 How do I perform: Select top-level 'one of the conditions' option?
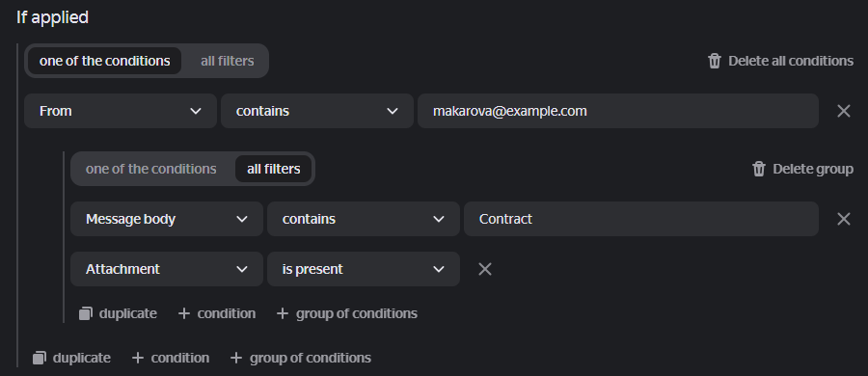pos(104,61)
